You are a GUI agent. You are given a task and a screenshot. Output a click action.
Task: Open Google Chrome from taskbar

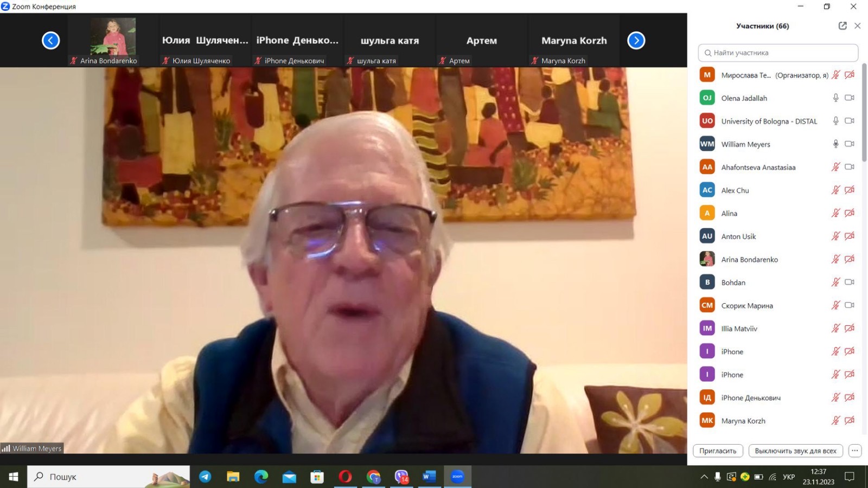click(373, 477)
